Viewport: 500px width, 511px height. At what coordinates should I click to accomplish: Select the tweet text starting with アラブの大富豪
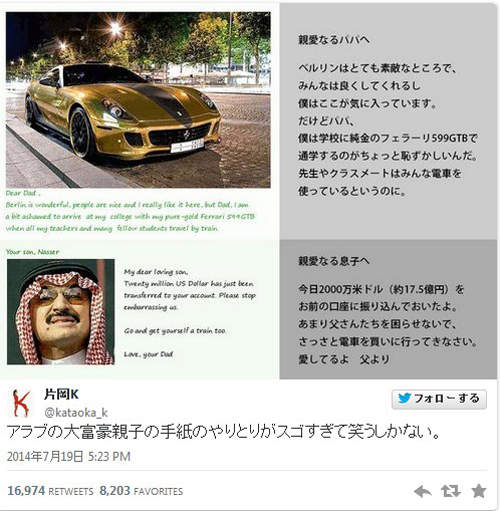(x=223, y=432)
